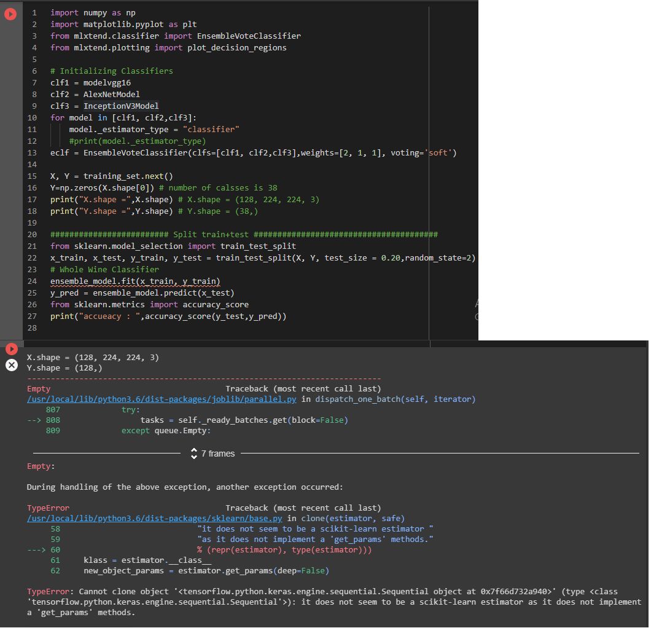Click the 'y_pred = ensemble_model.predict(x_test)' line
Screen dimensions: 651x644
tap(142, 293)
